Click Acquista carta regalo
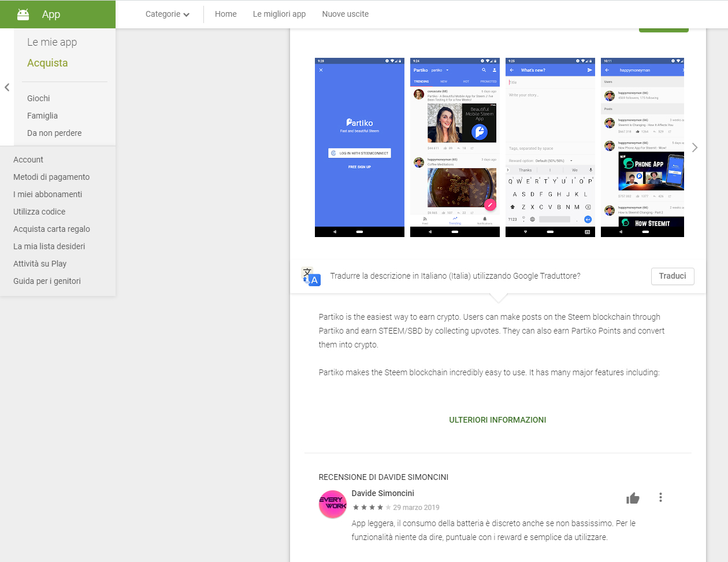 (51, 229)
